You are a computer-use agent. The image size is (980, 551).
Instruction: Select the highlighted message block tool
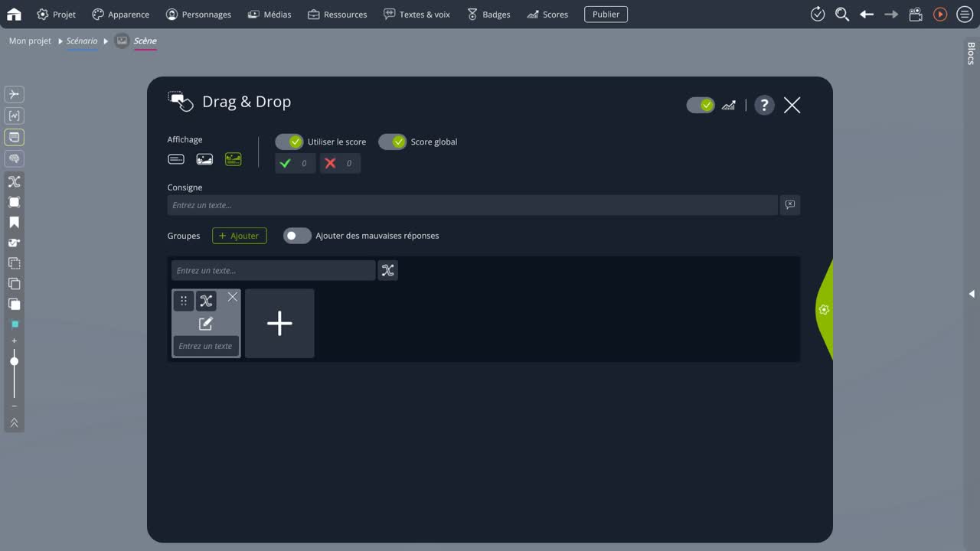14,137
